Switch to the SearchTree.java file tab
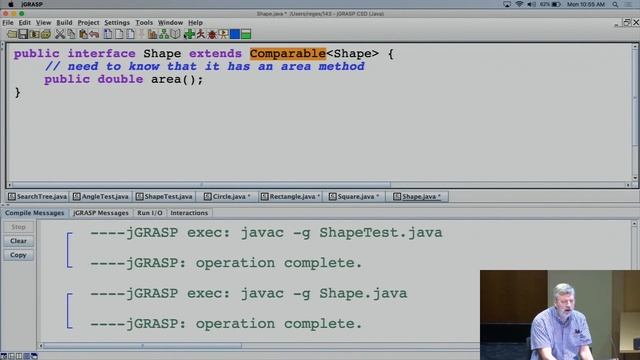The width and height of the screenshot is (640, 360). click(38, 197)
